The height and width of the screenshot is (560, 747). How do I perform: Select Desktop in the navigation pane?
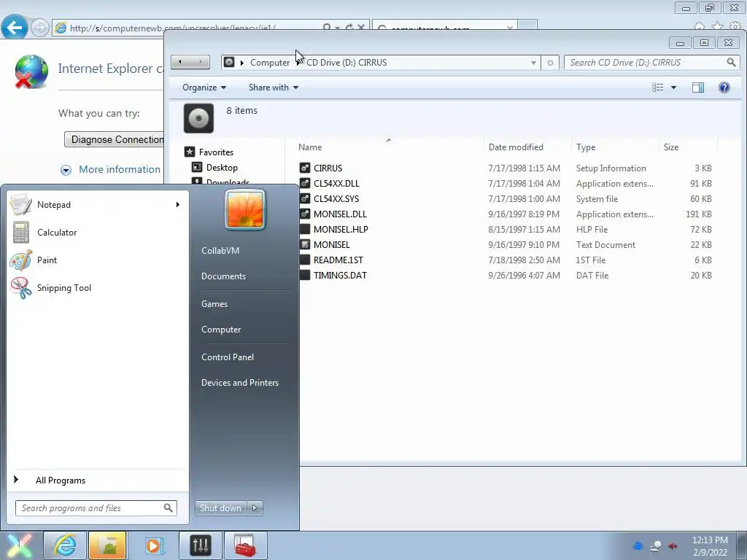[222, 168]
